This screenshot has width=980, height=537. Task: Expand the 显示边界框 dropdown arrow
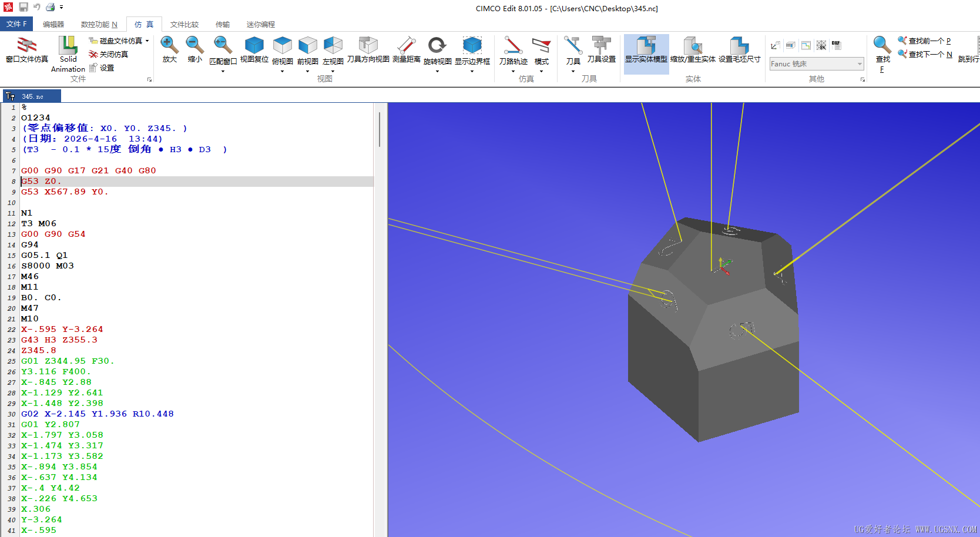(x=472, y=72)
